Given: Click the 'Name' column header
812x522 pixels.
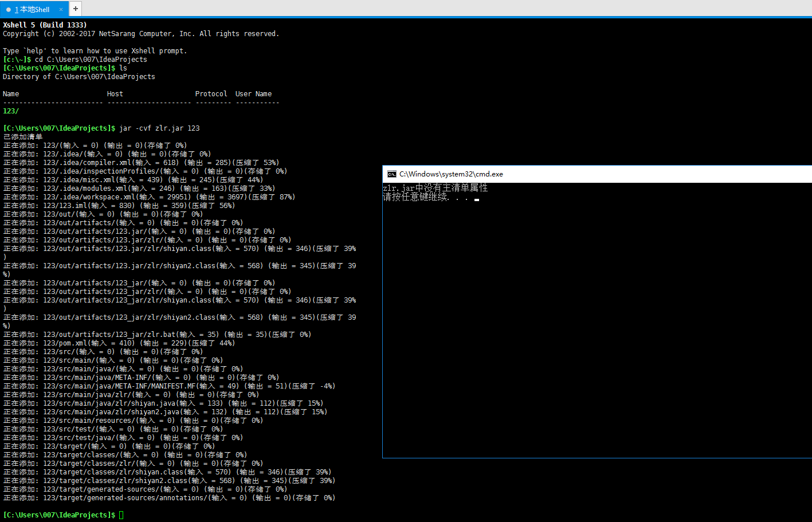Looking at the screenshot, I should point(11,94).
